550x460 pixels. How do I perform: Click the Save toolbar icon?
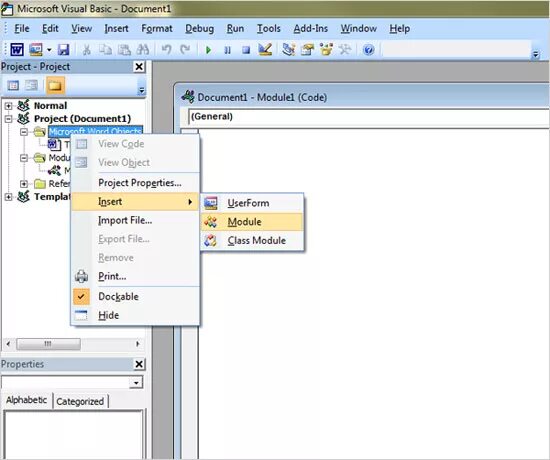coord(63,50)
